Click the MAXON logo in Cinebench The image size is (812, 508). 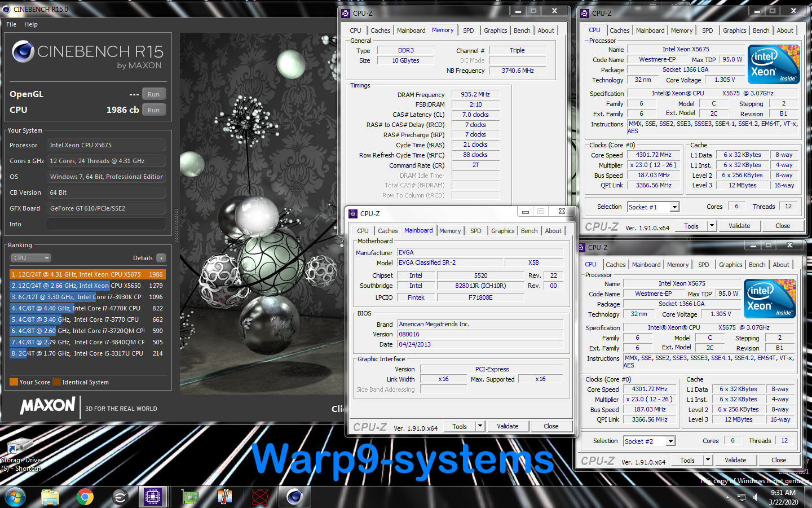coord(48,406)
